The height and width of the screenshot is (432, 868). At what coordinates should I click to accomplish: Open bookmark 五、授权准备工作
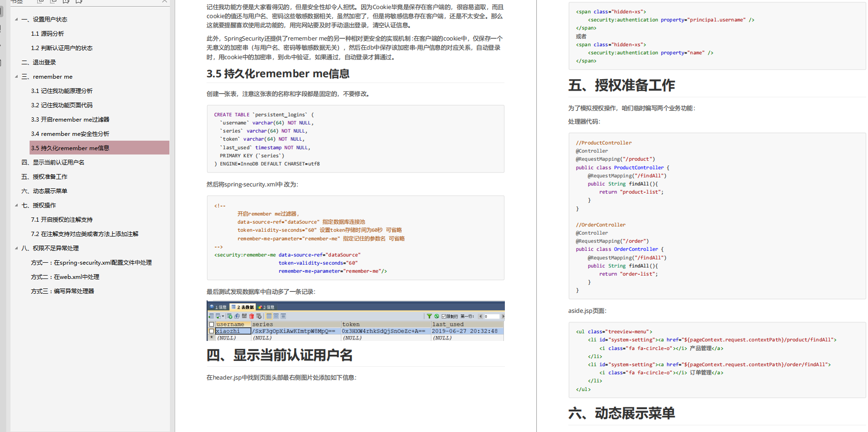(44, 176)
